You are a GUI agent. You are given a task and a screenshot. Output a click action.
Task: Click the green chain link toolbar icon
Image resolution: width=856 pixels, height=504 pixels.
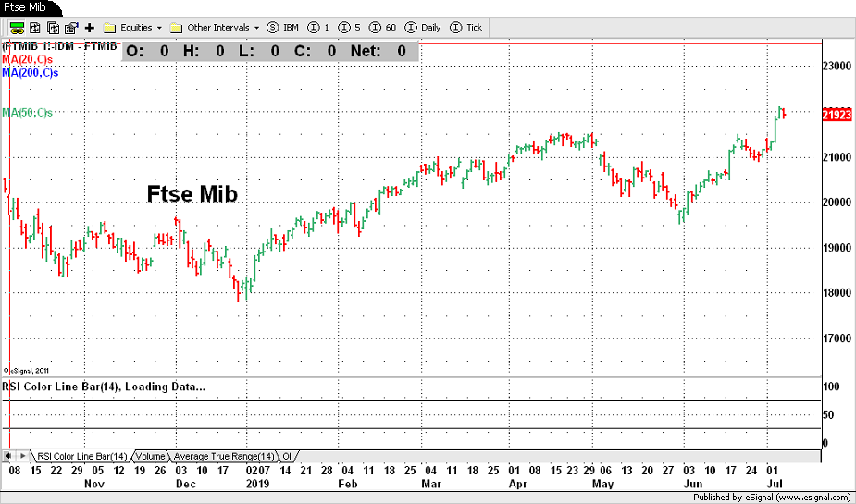tap(17, 28)
